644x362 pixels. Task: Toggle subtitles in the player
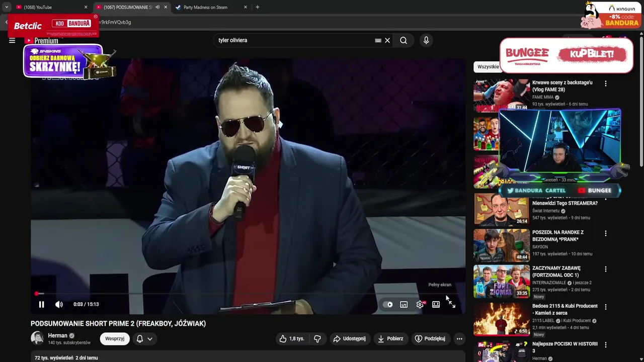point(404,304)
